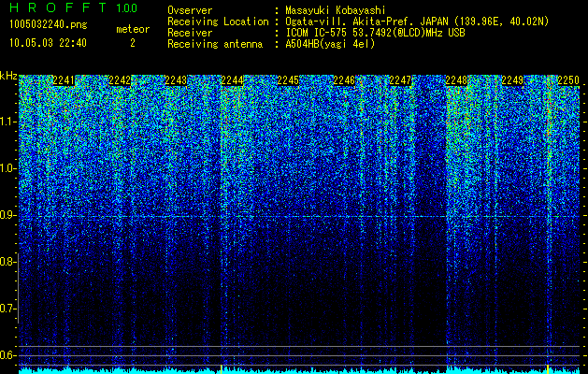
Task: Click the timestamp 10.05.03 22:40
Action: [48, 43]
